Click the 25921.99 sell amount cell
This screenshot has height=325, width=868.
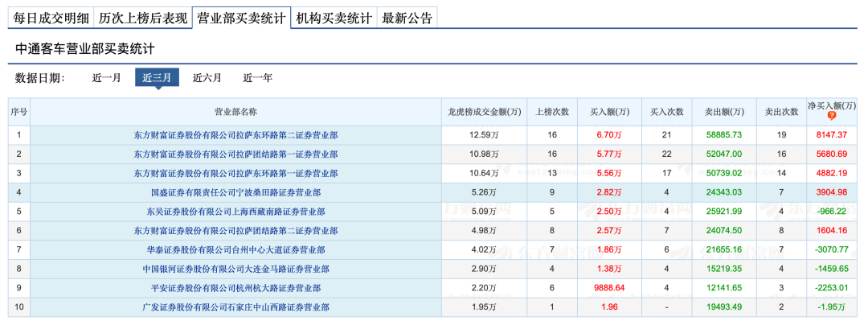point(724,212)
